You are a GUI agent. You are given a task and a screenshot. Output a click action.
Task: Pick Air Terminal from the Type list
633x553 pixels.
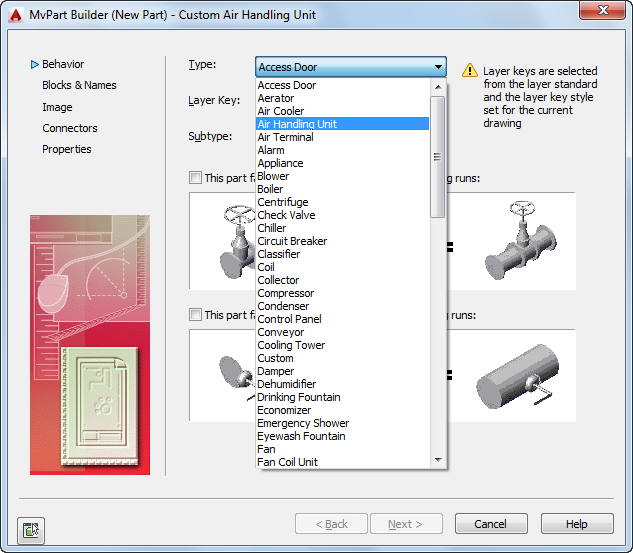[x=343, y=137]
